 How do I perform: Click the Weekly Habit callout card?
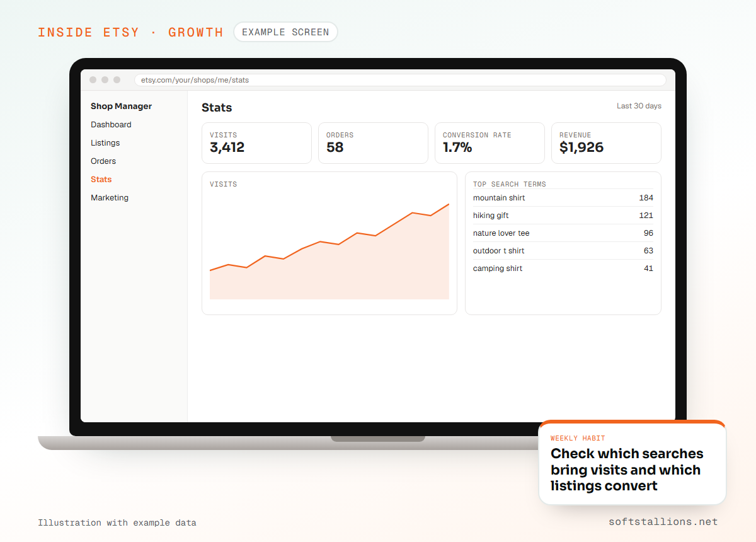[633, 463]
